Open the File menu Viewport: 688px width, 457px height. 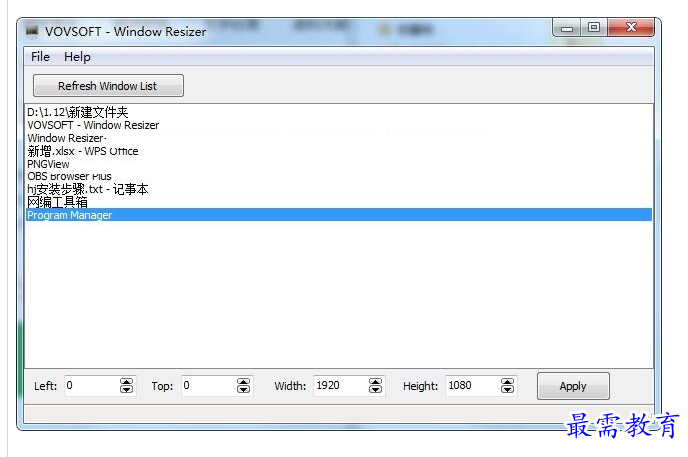click(40, 57)
